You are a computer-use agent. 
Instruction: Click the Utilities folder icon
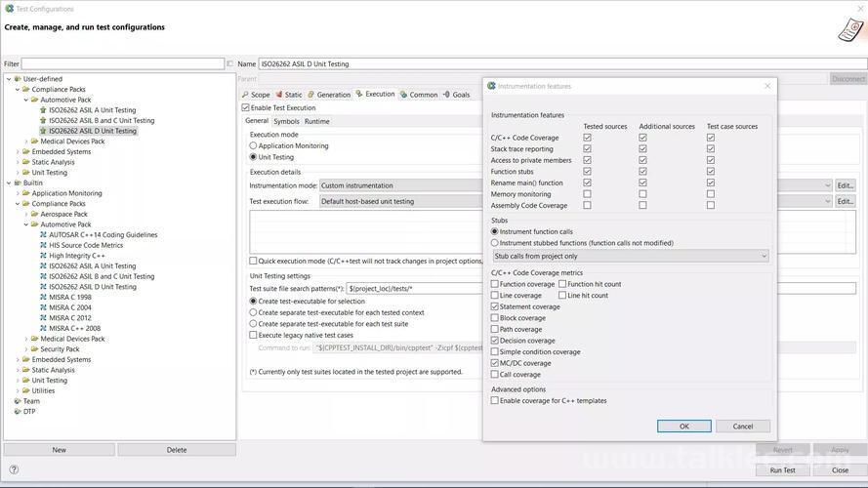click(26, 390)
